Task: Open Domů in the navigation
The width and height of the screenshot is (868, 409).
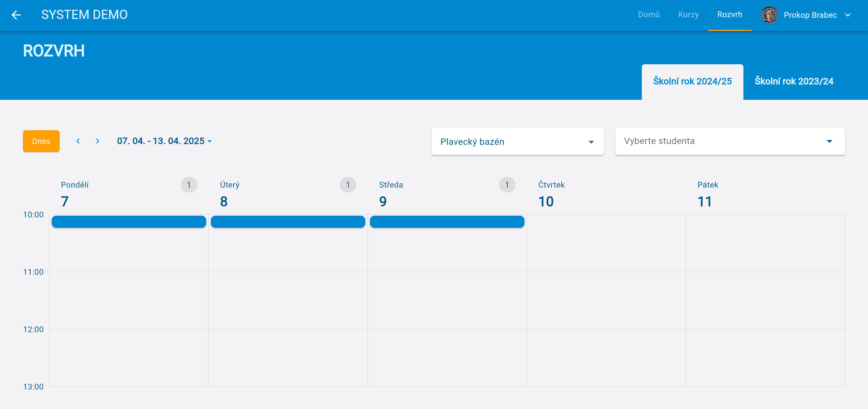Action: 649,14
